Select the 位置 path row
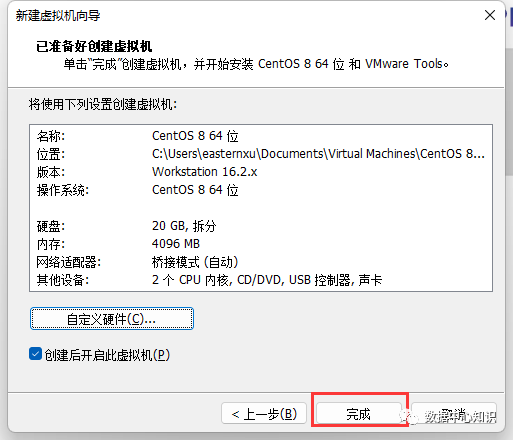Screen dimensions: 513x440 (x=261, y=154)
